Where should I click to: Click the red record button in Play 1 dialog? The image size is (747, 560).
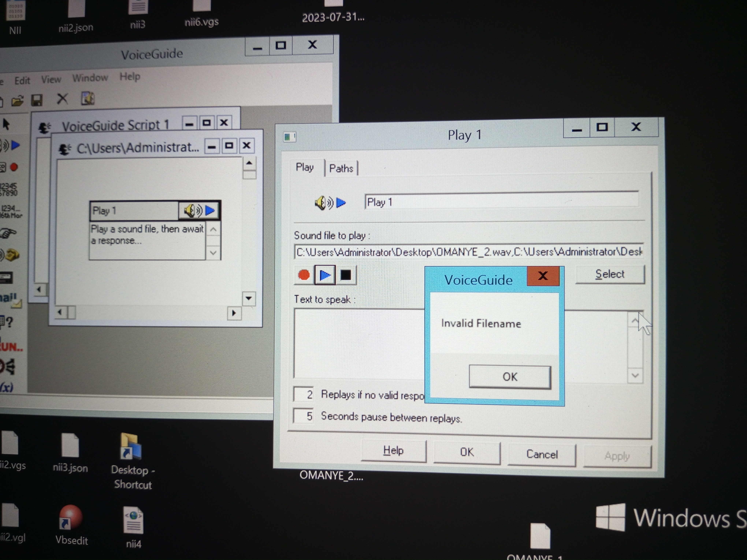coord(304,275)
